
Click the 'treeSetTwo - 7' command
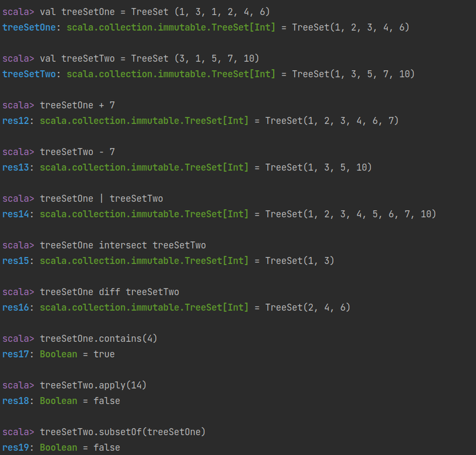(77, 152)
